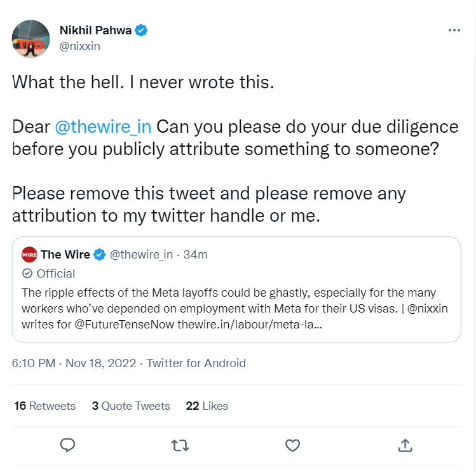Click the Official checkmark label icon
476x472 pixels.
27,274
